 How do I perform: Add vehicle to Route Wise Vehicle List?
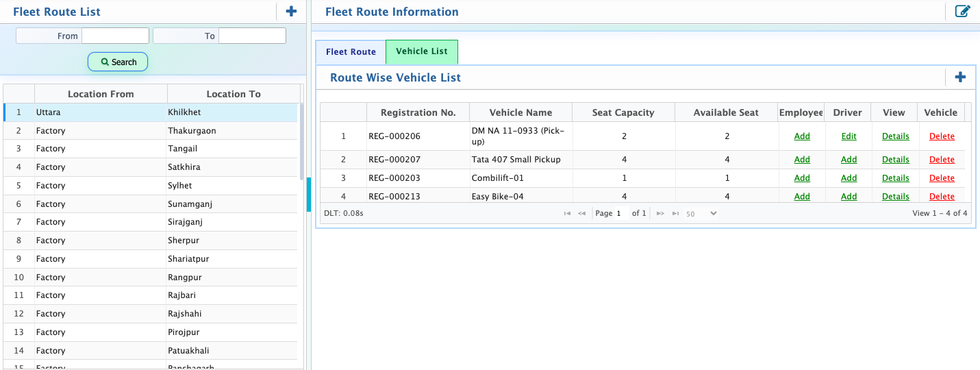point(960,77)
